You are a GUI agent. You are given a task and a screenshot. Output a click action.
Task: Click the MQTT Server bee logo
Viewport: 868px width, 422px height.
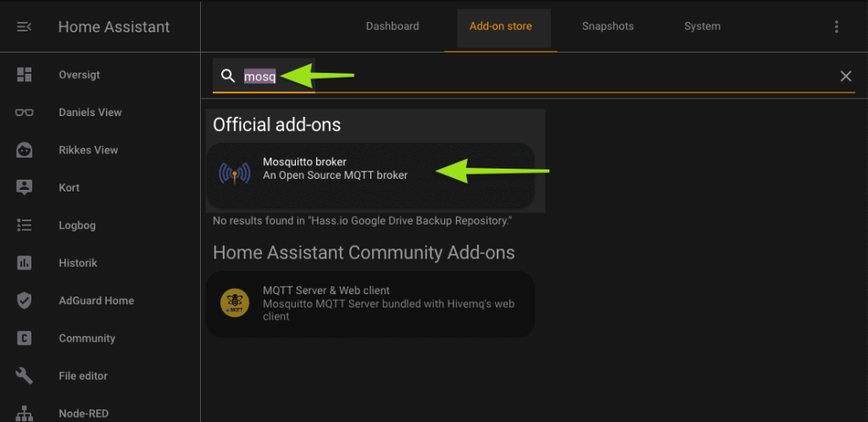235,303
